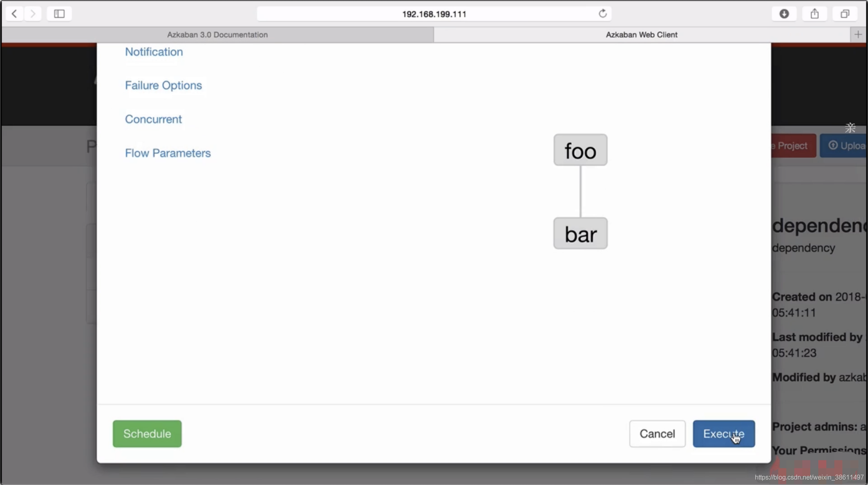Switch to Azkaban 3.0 Documentation tab
The image size is (868, 485).
point(217,34)
